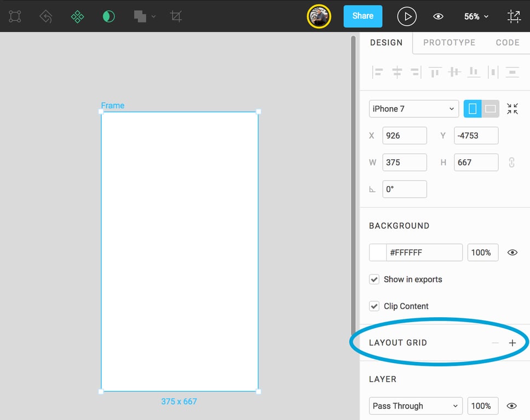
Task: Toggle the constrain proportions lock
Action: pos(512,162)
